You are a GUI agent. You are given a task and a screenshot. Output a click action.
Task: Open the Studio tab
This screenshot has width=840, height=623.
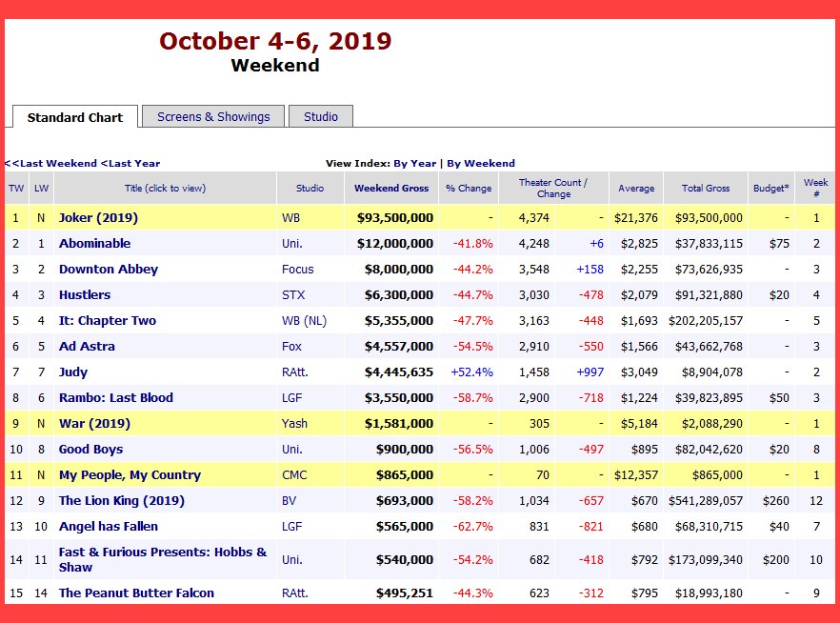point(321,116)
